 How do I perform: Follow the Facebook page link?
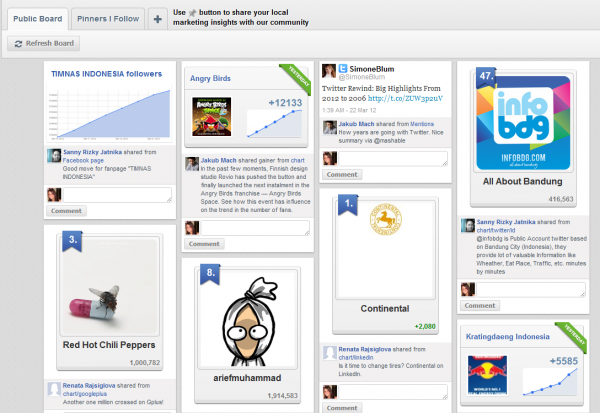click(83, 160)
